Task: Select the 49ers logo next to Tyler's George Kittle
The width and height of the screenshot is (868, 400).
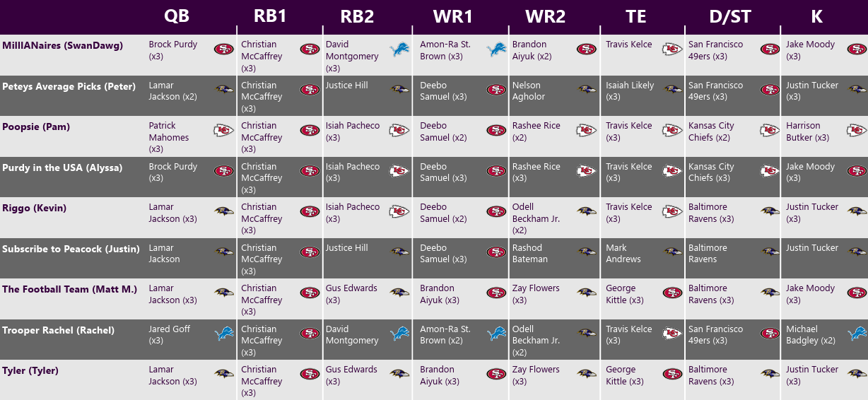Action: (672, 374)
